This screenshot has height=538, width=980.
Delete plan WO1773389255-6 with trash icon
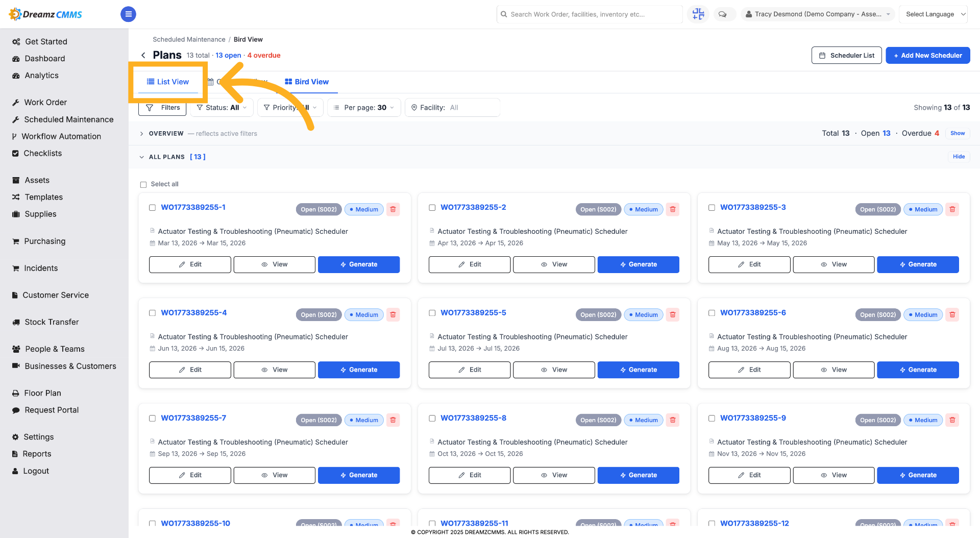pyautogui.click(x=952, y=315)
